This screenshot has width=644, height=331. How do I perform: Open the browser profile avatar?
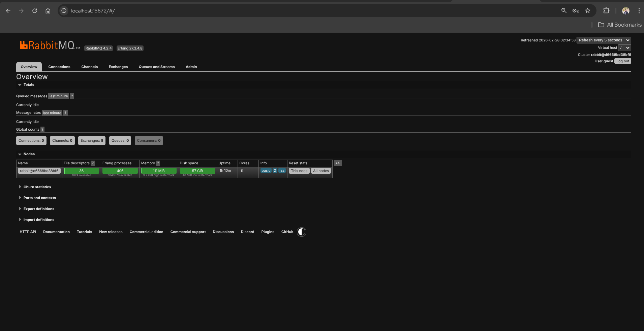[x=626, y=11]
